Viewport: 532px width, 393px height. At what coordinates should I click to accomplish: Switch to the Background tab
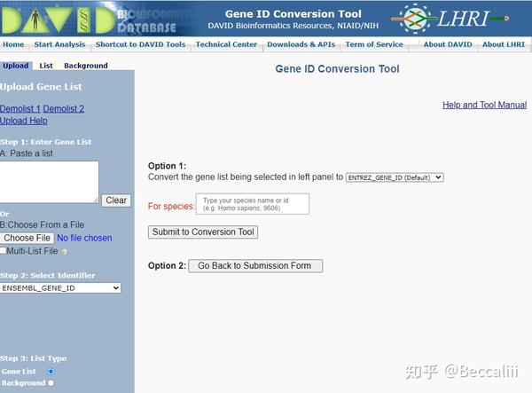click(86, 66)
